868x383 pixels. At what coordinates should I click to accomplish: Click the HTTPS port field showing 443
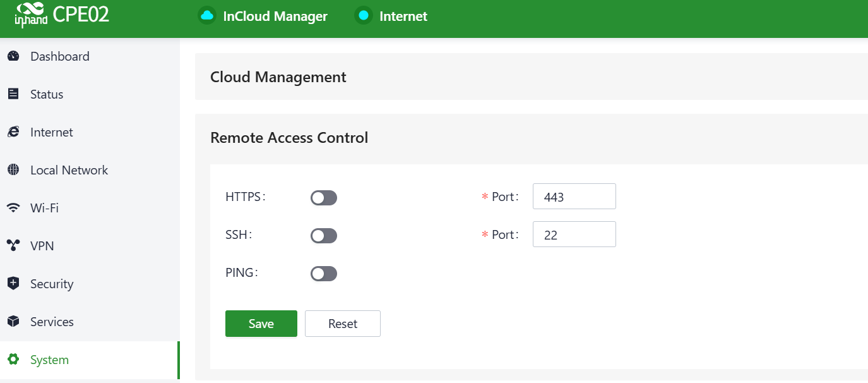coord(574,197)
